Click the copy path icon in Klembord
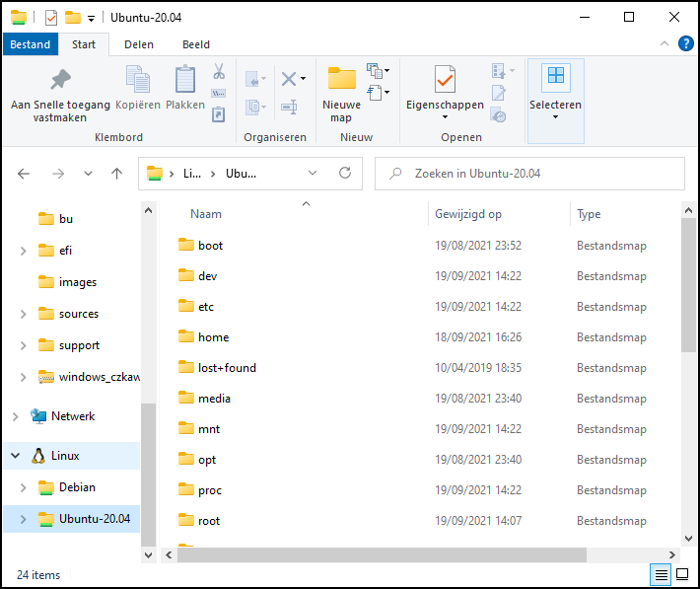This screenshot has height=589, width=700. coord(218,94)
